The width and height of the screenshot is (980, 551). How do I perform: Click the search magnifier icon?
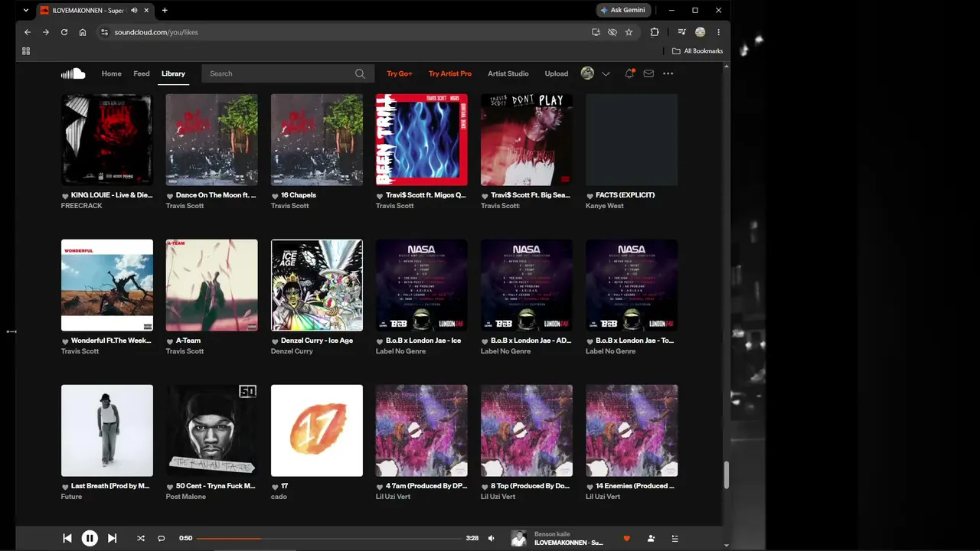360,73
